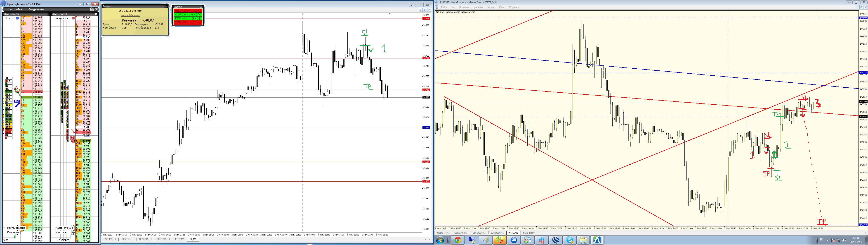Open Windows Explorer folder in taskbar
868x245 pixels.
click(x=583, y=240)
